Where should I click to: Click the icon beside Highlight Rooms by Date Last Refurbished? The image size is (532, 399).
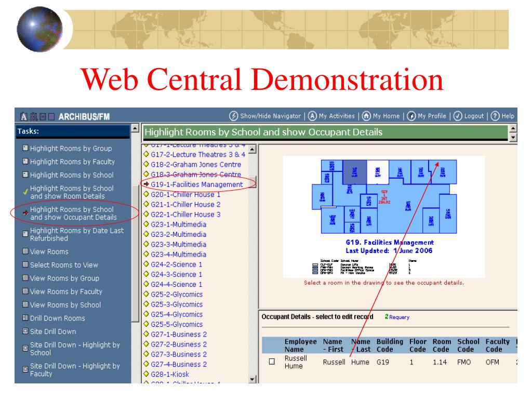[25, 234]
